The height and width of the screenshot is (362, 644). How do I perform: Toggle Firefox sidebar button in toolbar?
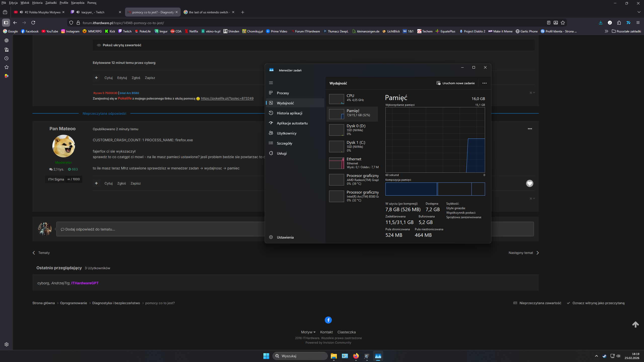click(6, 23)
